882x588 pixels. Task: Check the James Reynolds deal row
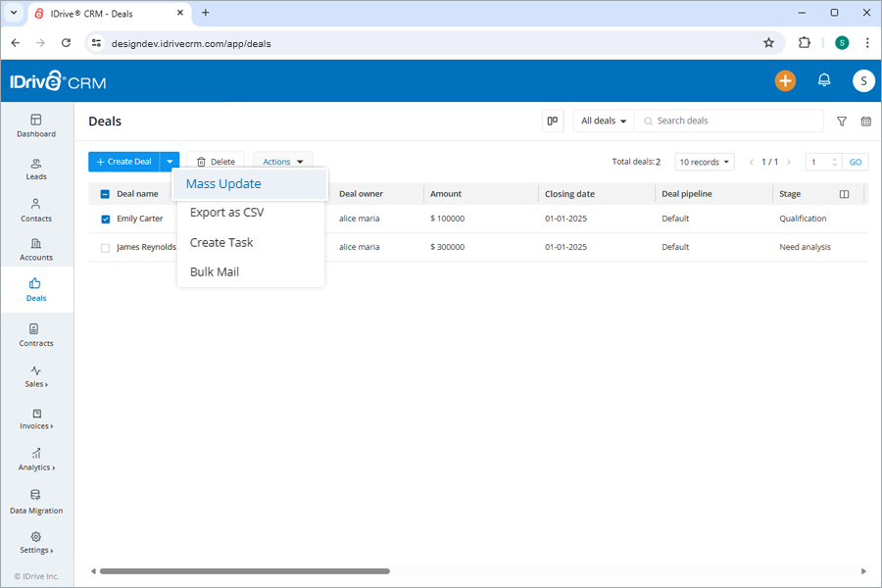pyautogui.click(x=106, y=247)
